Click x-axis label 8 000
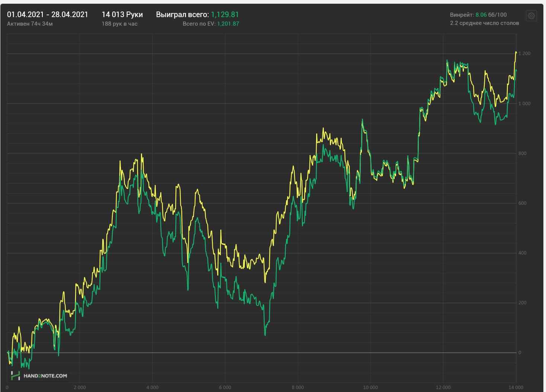This screenshot has width=546, height=392. pos(298,387)
